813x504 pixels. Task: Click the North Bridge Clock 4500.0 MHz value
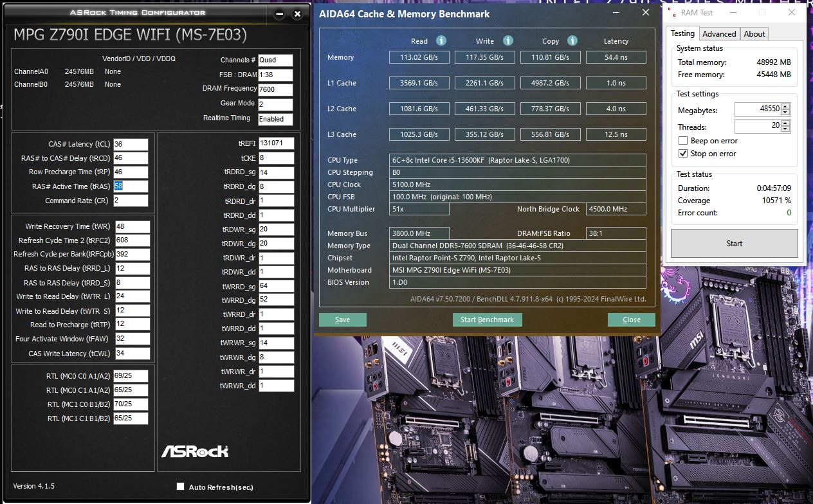[x=616, y=209]
